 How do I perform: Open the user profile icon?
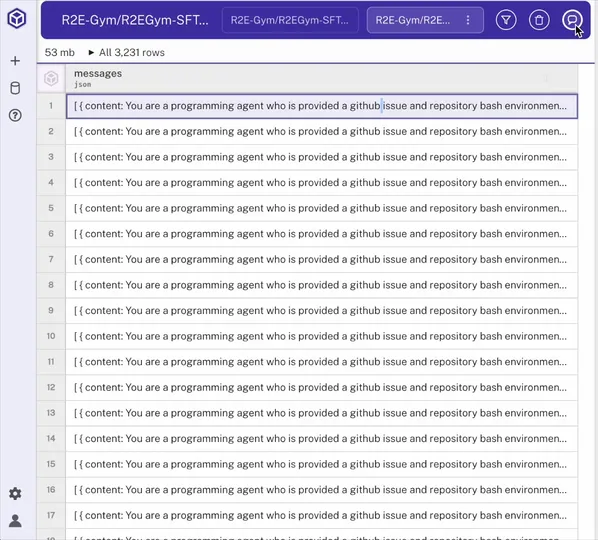tap(15, 521)
